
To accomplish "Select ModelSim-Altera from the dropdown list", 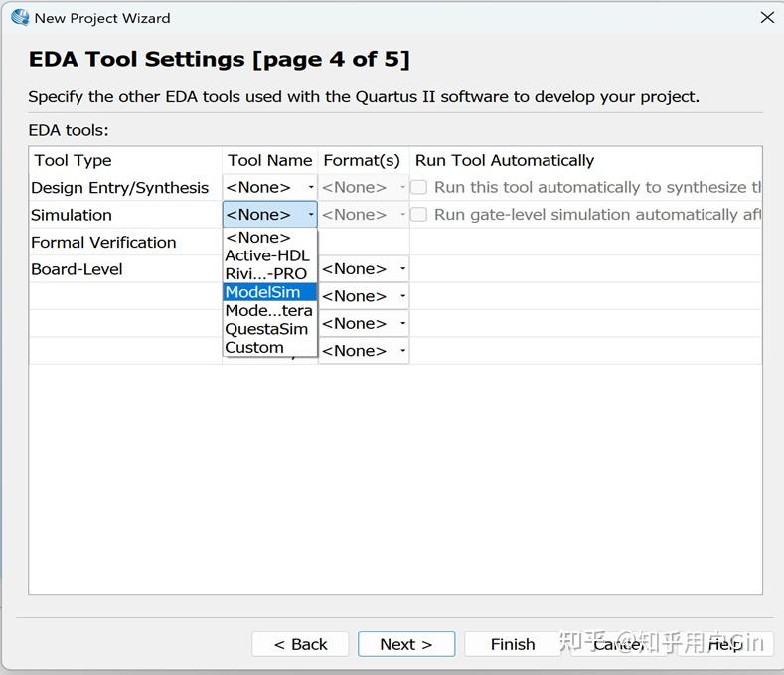I will tap(268, 311).
